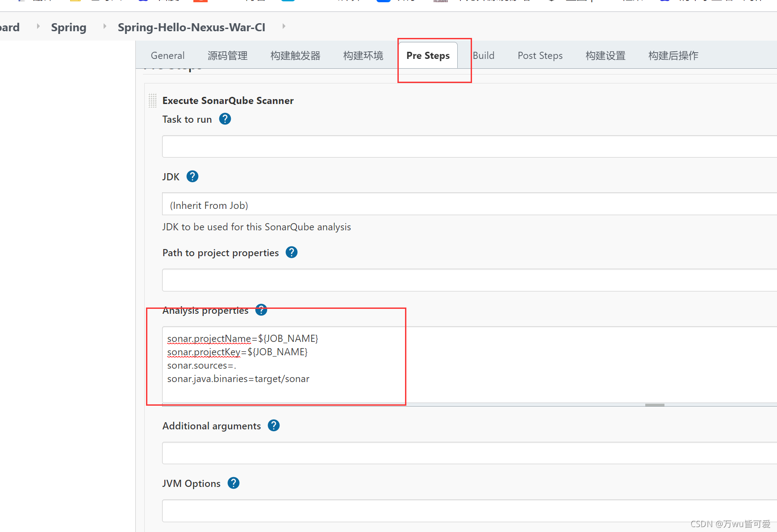Click the sonar.projectName=${JOB_NAME} line

[242, 339]
